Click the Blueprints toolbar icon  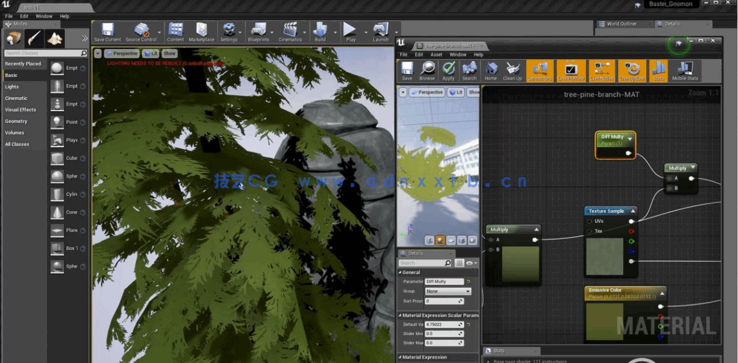click(258, 32)
